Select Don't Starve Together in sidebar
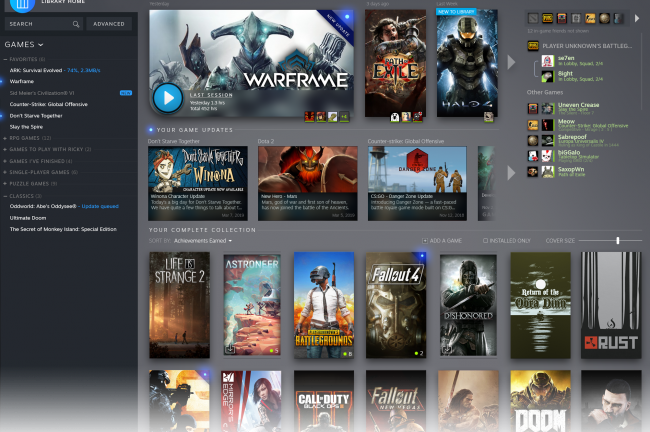The height and width of the screenshot is (432, 650). (36, 116)
